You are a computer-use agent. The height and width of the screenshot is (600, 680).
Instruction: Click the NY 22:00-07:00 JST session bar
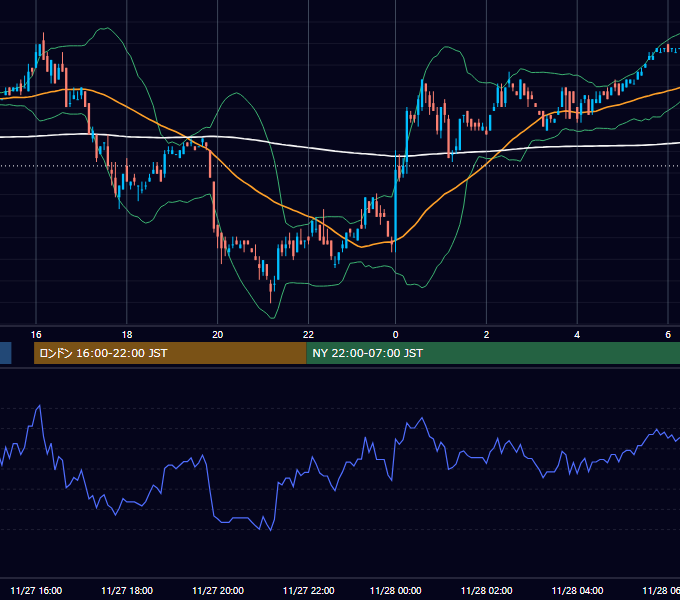click(493, 353)
